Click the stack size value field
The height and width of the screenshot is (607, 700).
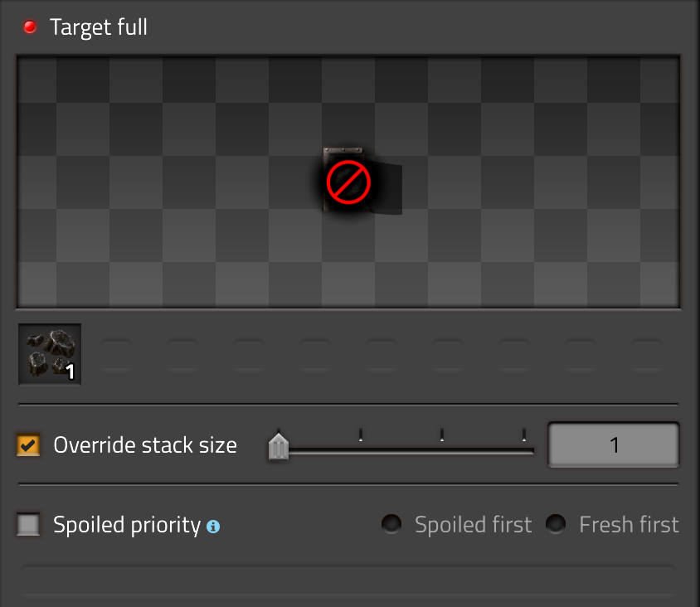614,445
